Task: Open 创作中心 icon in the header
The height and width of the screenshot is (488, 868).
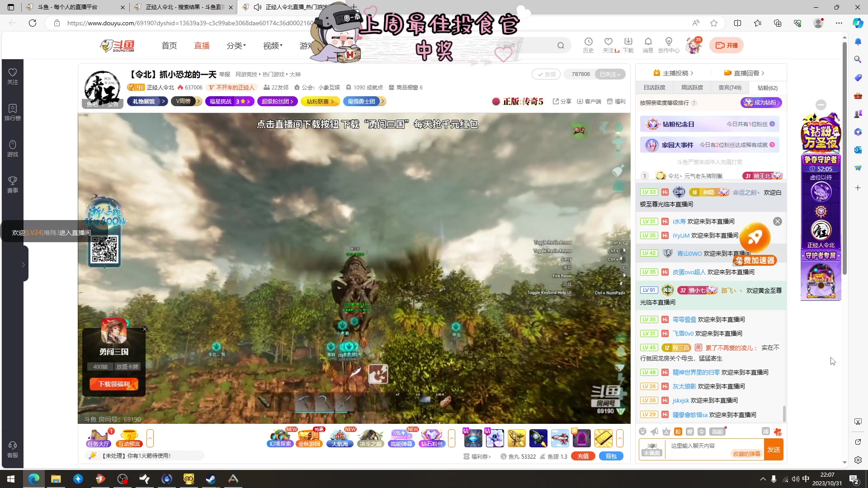Action: point(669,45)
